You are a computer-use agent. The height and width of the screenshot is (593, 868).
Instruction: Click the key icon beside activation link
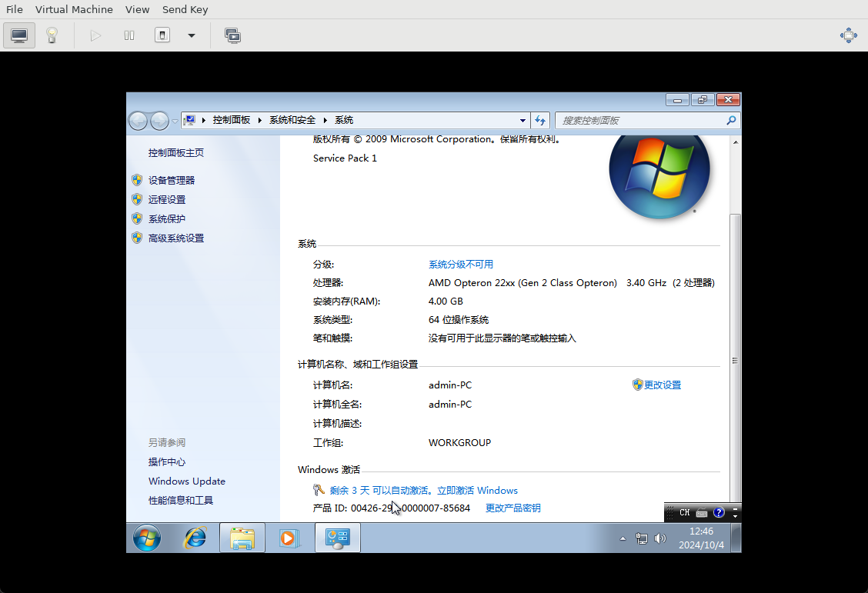(319, 490)
